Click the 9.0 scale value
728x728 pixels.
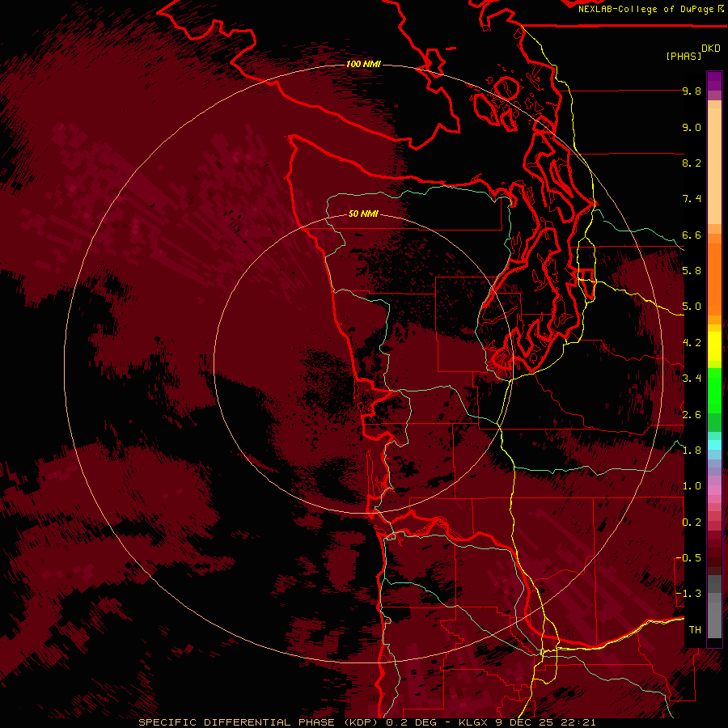[692, 127]
